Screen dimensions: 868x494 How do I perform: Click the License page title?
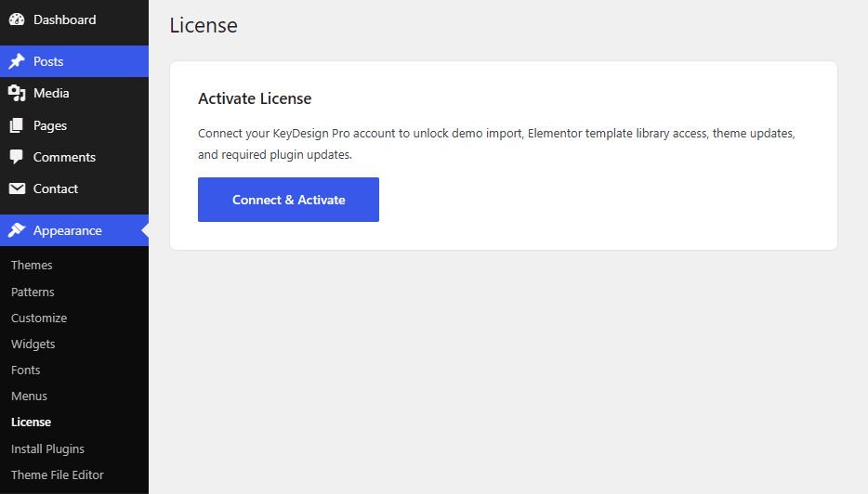(204, 25)
